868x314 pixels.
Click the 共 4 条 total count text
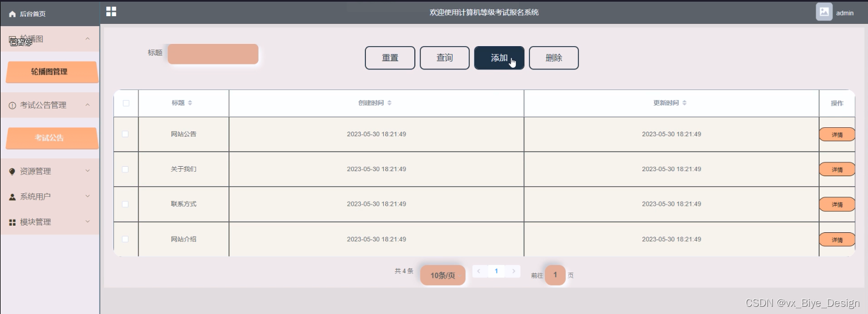point(404,271)
